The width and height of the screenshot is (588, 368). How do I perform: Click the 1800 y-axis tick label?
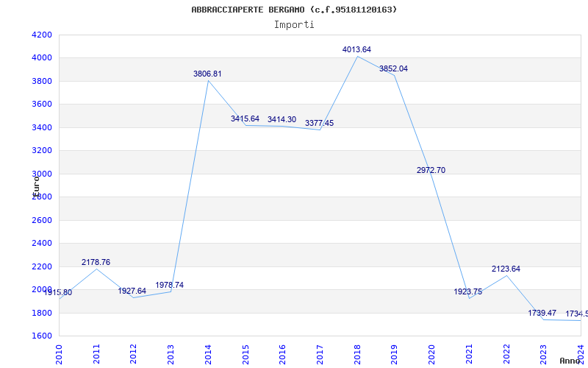(40, 313)
